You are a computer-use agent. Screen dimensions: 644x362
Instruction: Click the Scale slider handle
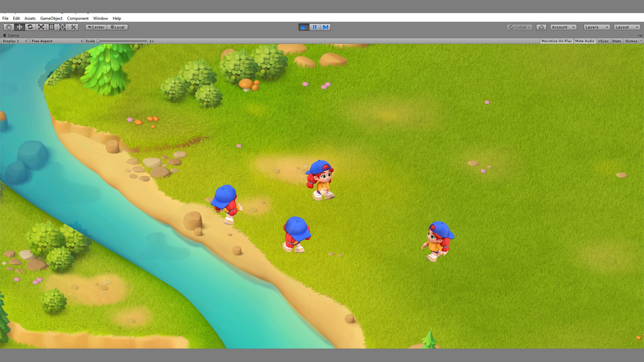tap(98, 41)
